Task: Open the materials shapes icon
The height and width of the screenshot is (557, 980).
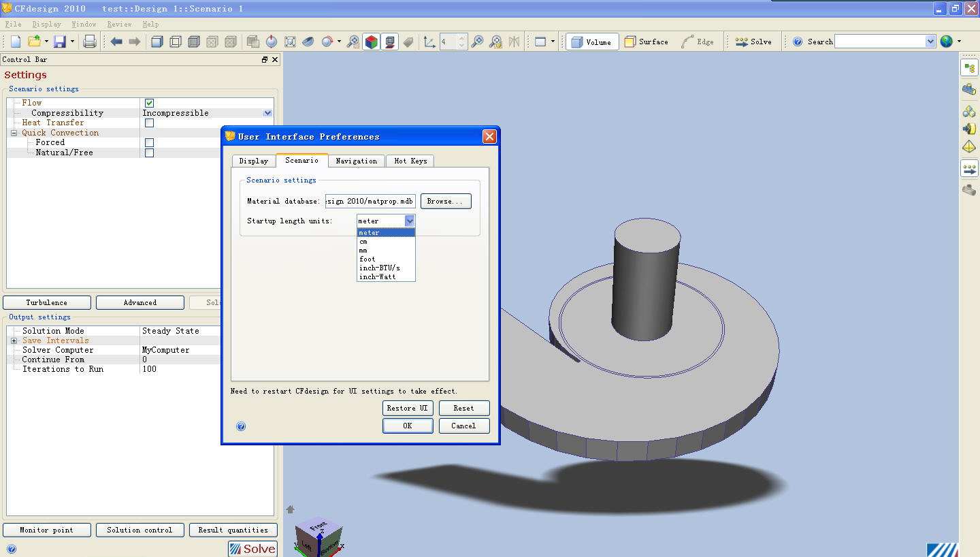Action: coord(969,111)
